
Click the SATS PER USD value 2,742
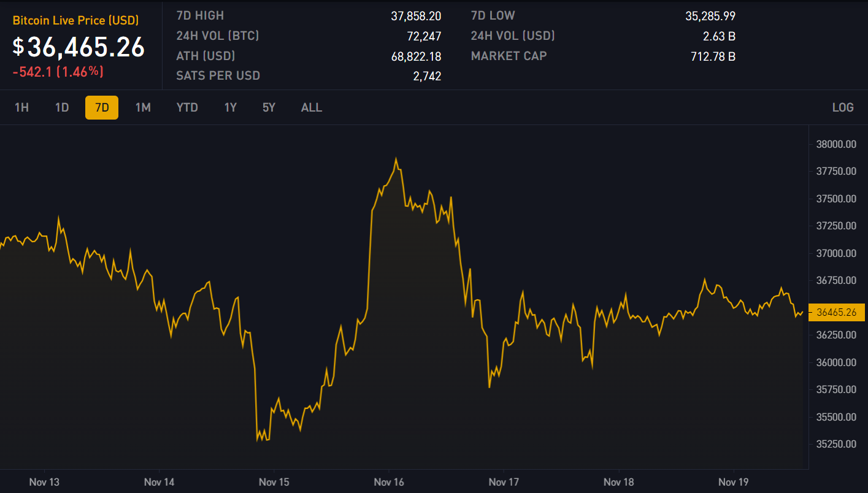coord(427,76)
